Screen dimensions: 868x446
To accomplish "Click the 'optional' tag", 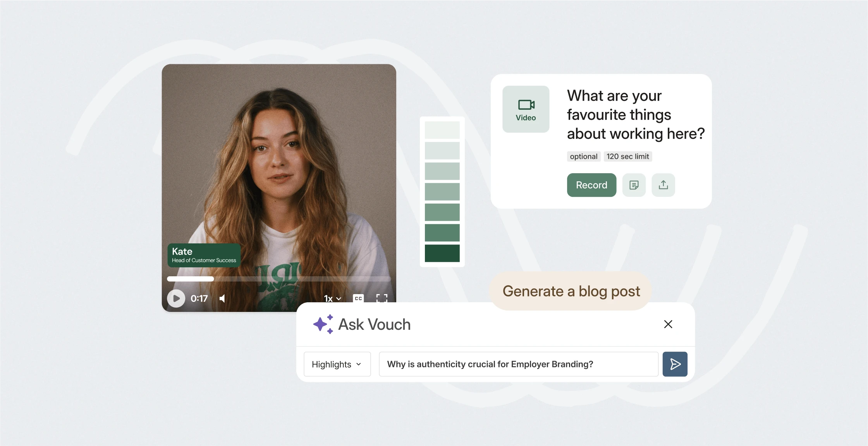I will pos(583,156).
